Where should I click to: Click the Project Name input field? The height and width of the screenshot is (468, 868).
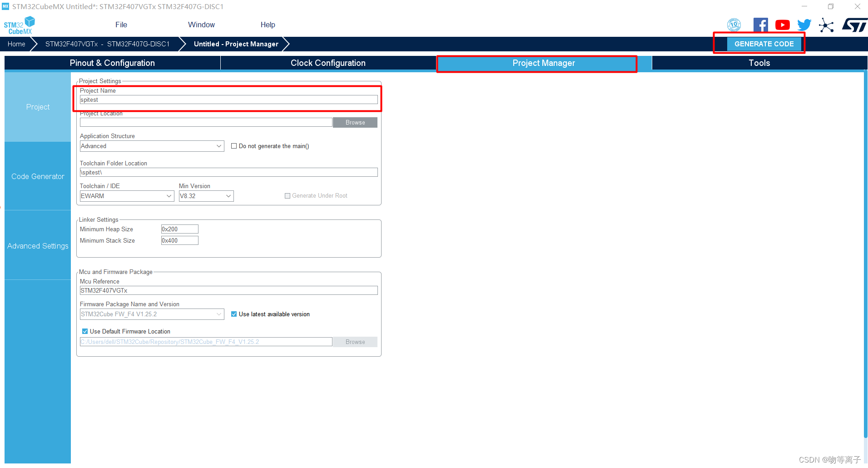click(x=229, y=100)
